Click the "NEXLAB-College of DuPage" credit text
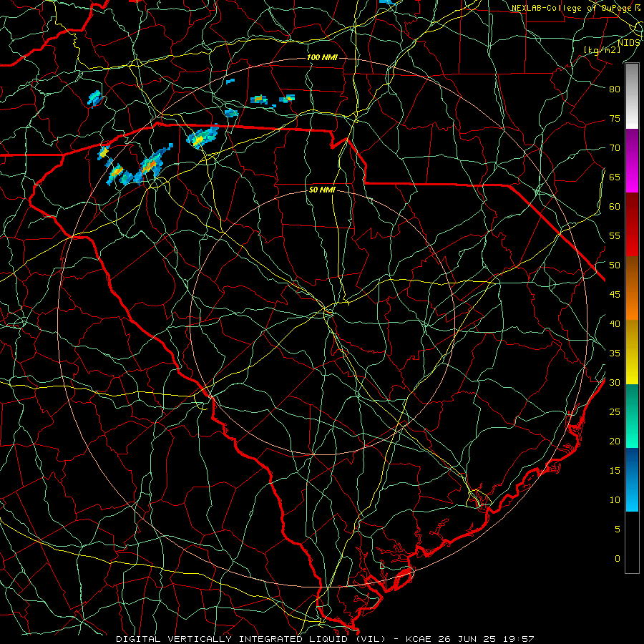Viewport: 644px width, 644px height. point(573,8)
